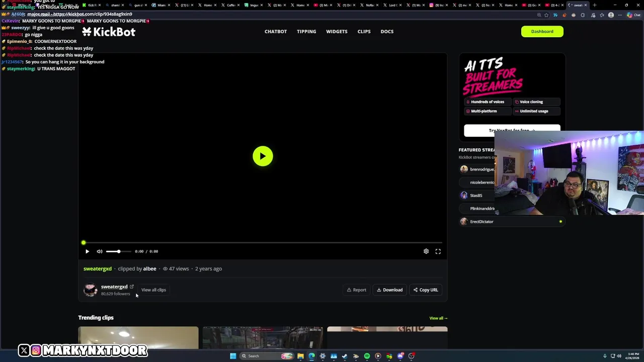
Task: Open browser zoom magnifier icon
Action: (x=539, y=15)
